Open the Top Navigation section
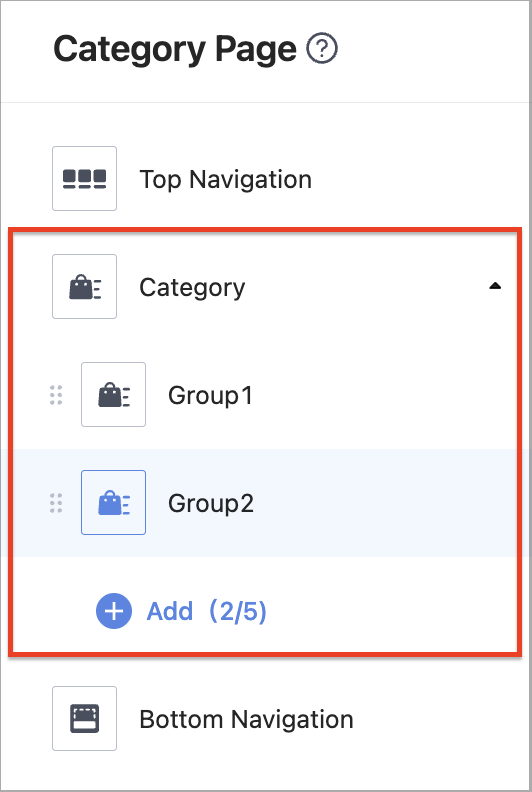 click(x=225, y=179)
